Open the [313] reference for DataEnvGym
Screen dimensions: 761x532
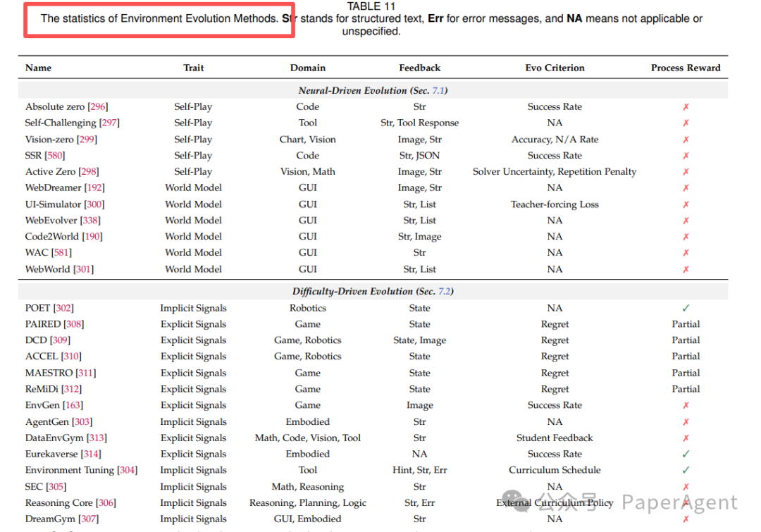click(x=97, y=438)
